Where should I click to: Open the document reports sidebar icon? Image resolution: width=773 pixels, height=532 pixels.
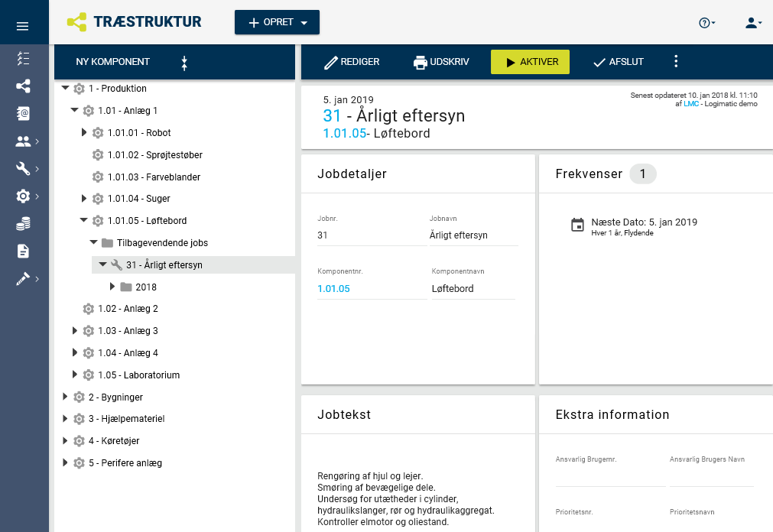23,251
